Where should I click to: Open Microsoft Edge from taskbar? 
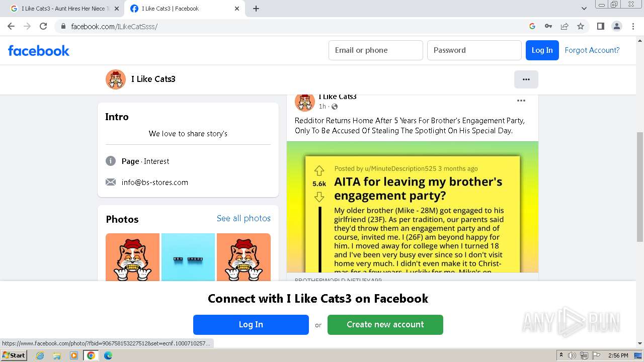pos(108,355)
